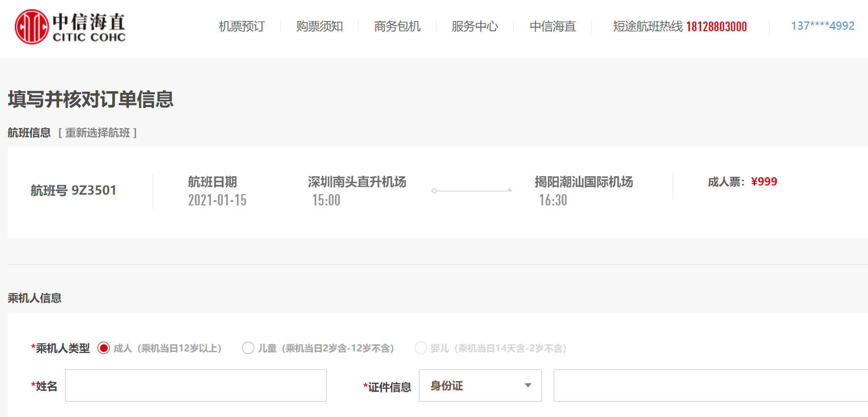The width and height of the screenshot is (868, 417).
Task: Go to 商务包机 page
Action: [x=397, y=27]
